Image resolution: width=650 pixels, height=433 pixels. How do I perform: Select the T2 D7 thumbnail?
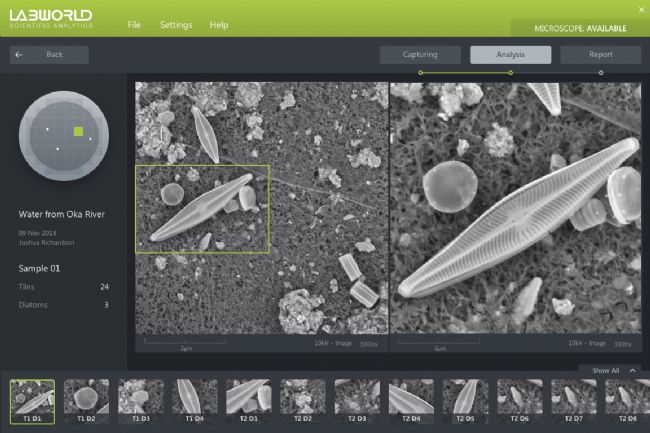tap(573, 400)
